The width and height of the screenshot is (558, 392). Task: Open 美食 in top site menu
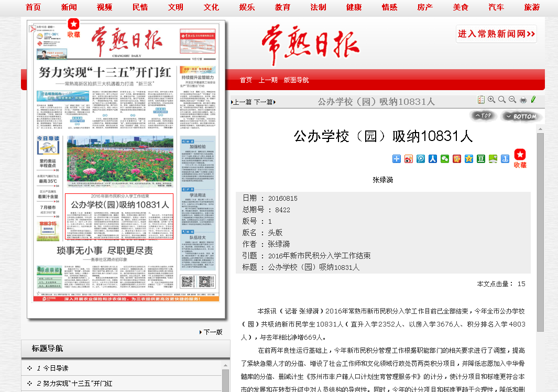click(x=461, y=7)
